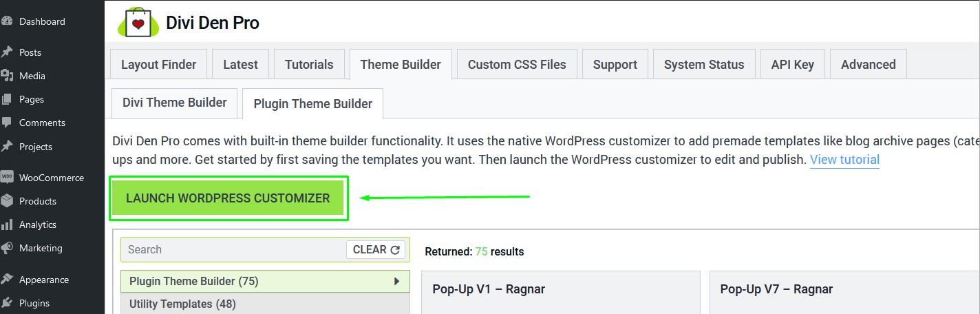
Task: Click the Pages icon in sidebar
Action: pos(8,99)
